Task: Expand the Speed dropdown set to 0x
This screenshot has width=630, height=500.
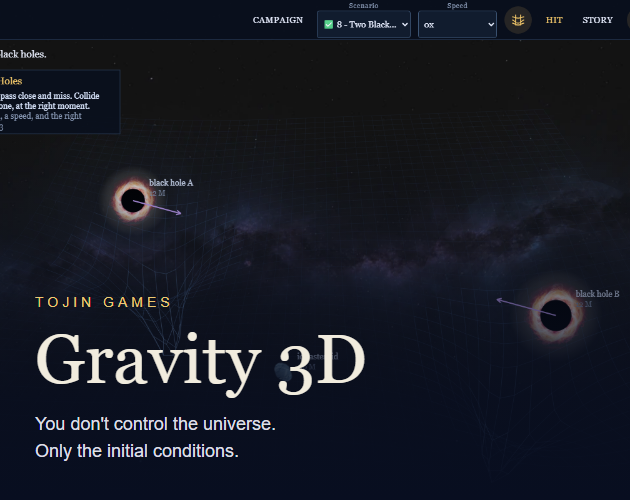Action: pos(457,25)
